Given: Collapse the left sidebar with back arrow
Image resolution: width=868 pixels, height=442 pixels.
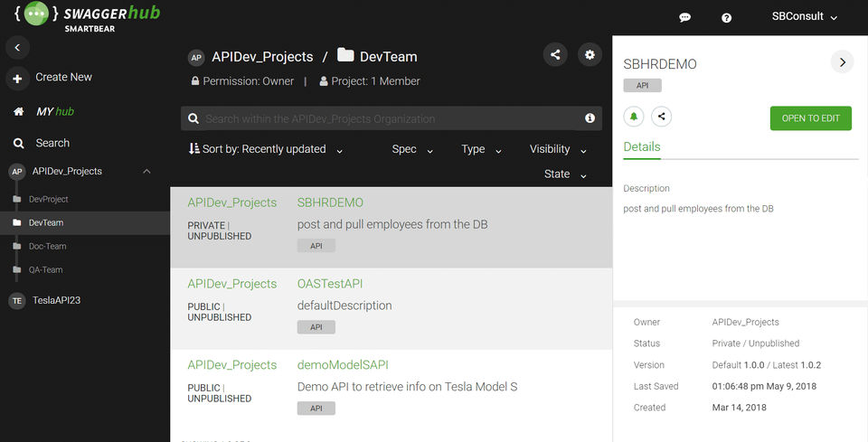Looking at the screenshot, I should (x=17, y=47).
